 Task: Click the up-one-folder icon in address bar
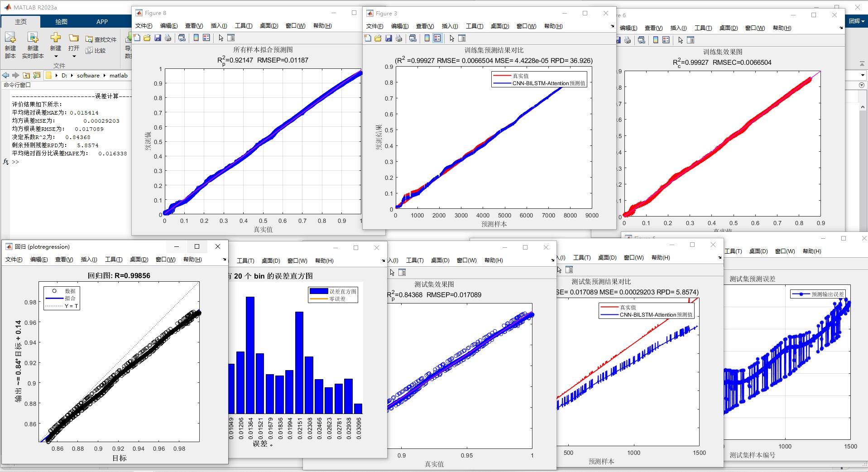(x=26, y=75)
